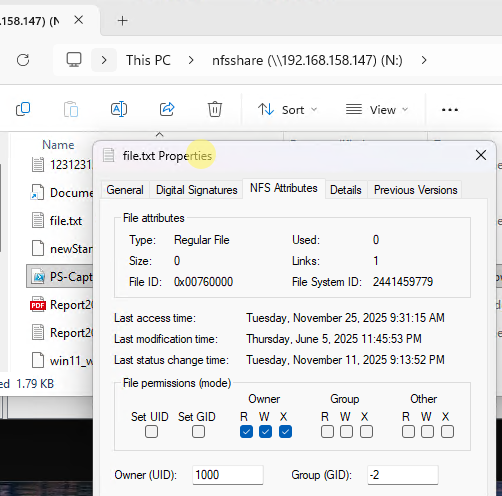
Task: Check Group X permission
Action: tap(366, 432)
